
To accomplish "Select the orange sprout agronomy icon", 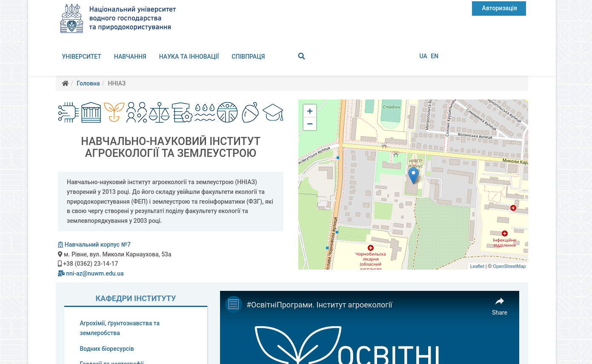I will 113,112.
